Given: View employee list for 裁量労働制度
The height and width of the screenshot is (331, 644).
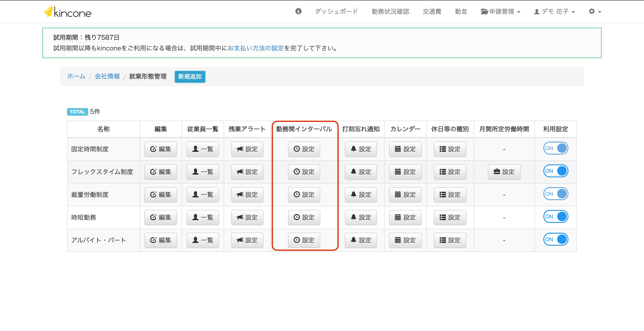Looking at the screenshot, I should pos(203,195).
